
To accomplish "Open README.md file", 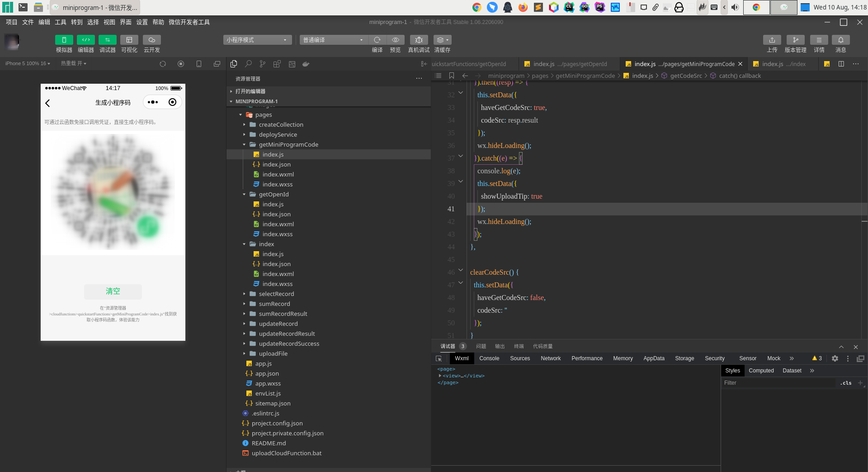I will pos(329,443).
